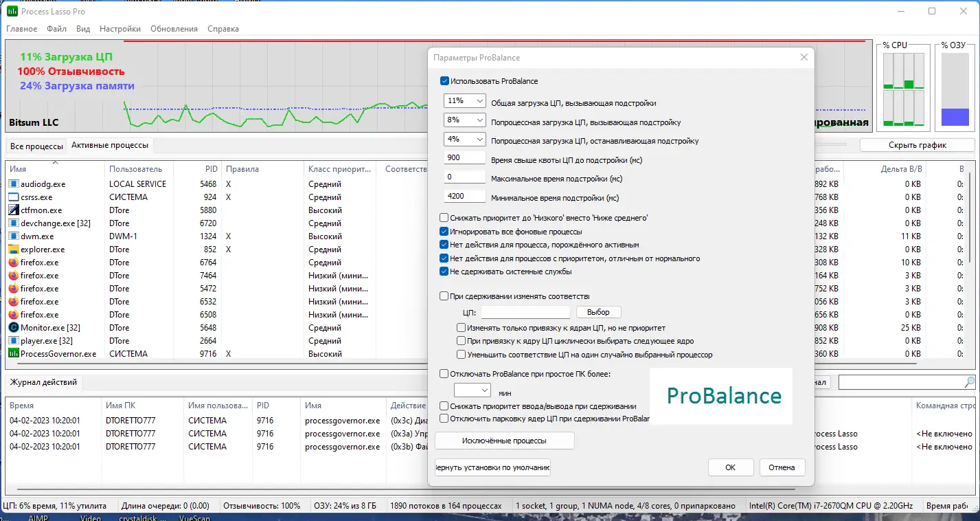Click the Monitor.exe [32] process icon

[x=14, y=328]
